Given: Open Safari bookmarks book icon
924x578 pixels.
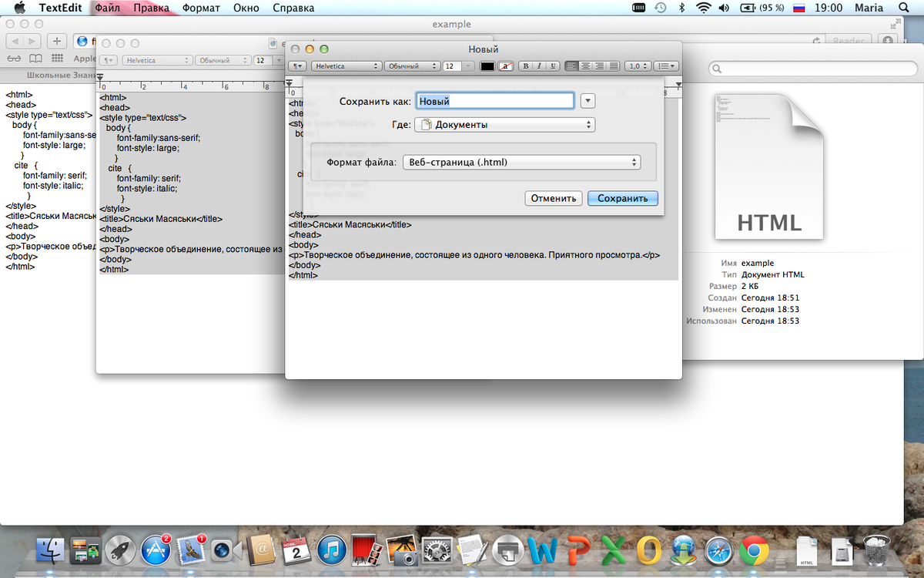Looking at the screenshot, I should tap(35, 59).
